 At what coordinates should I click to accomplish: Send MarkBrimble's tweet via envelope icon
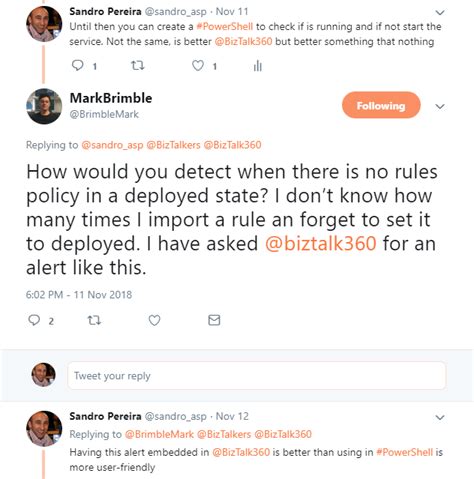click(214, 320)
